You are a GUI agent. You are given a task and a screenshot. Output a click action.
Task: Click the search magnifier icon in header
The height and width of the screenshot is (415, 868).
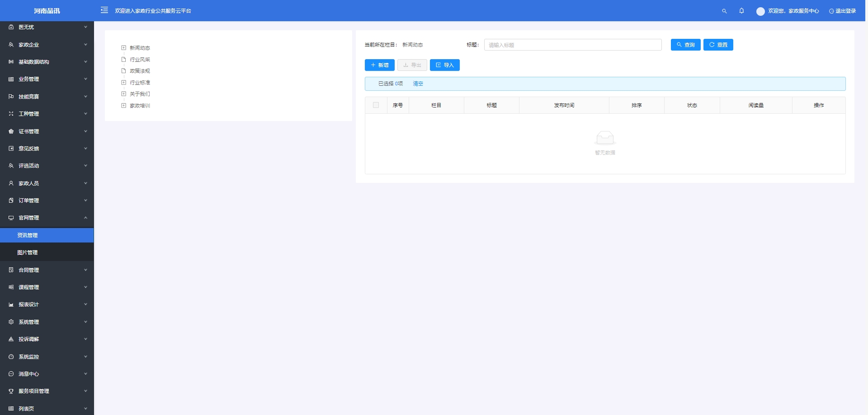[724, 11]
